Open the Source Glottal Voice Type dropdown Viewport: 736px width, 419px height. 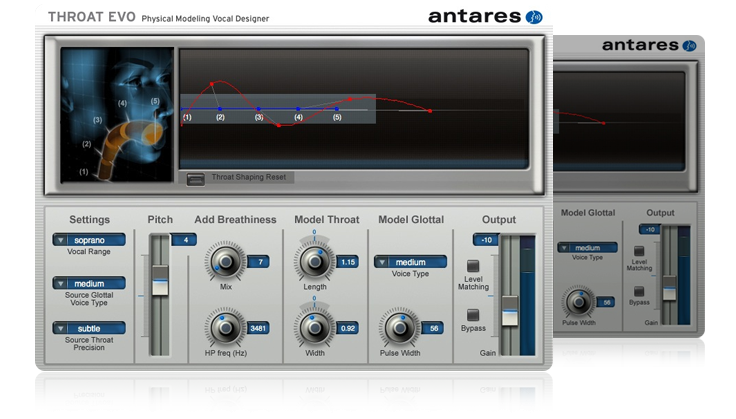[x=89, y=283]
